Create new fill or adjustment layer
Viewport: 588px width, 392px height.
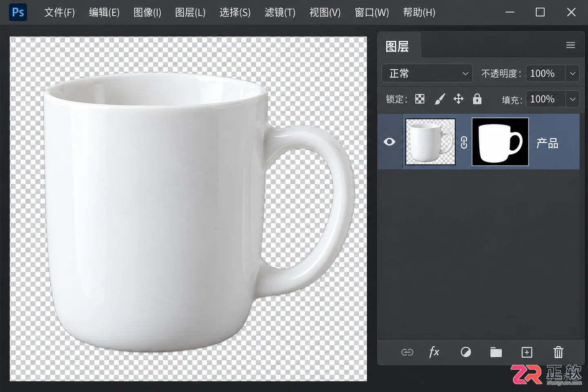click(x=466, y=352)
